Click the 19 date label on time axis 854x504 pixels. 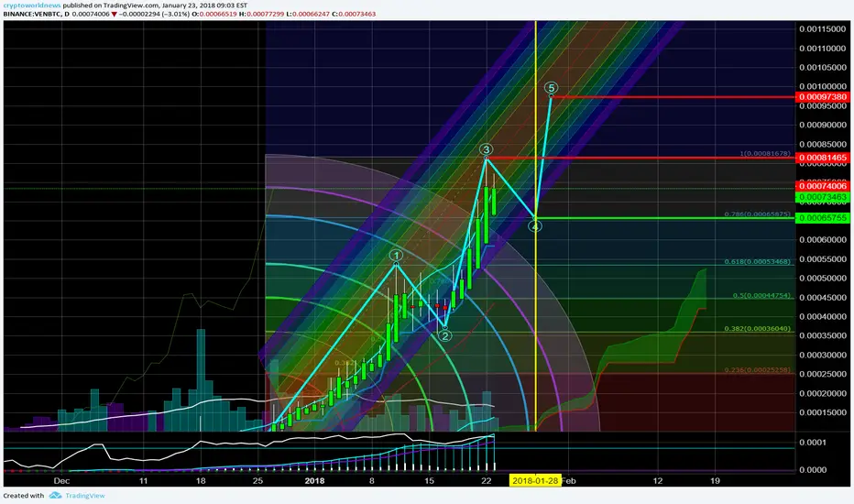click(715, 480)
